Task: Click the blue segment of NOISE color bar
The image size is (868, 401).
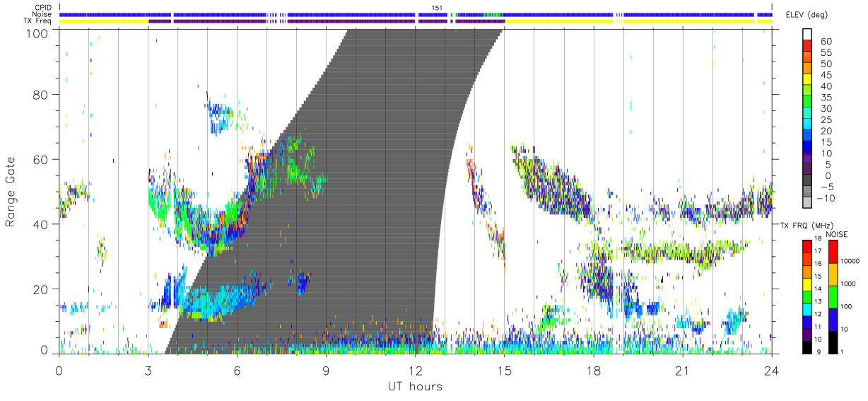Action: click(833, 318)
